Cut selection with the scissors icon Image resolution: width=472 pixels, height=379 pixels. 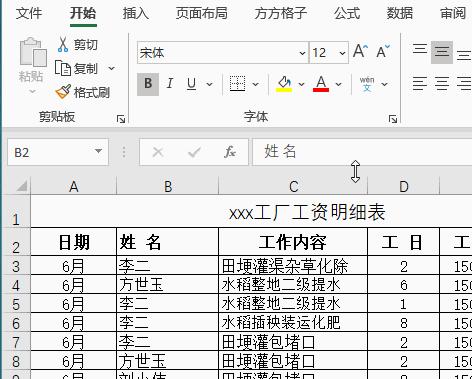63,45
